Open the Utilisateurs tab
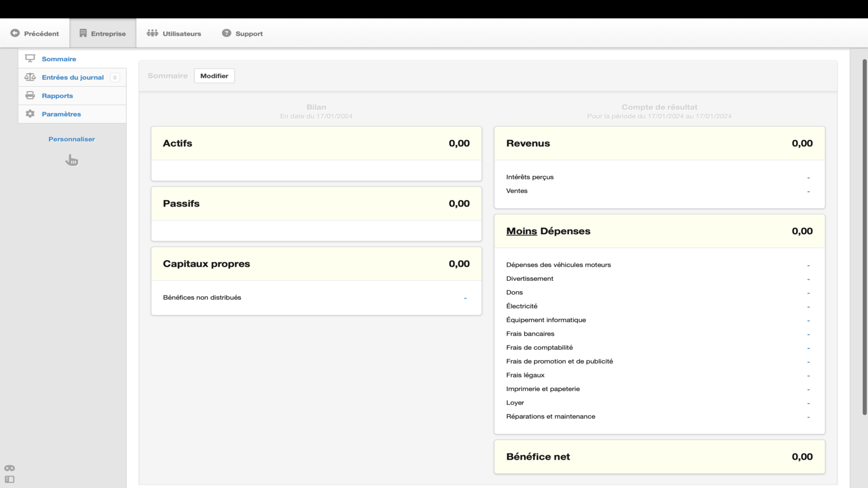This screenshot has height=488, width=868. pos(174,34)
